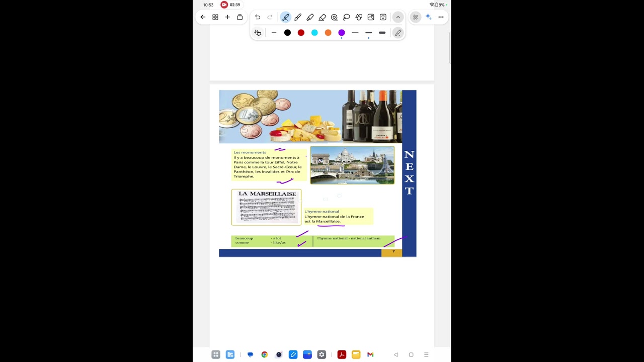This screenshot has height=362, width=644.
Task: Undo the last stroke
Action: [x=258, y=17]
